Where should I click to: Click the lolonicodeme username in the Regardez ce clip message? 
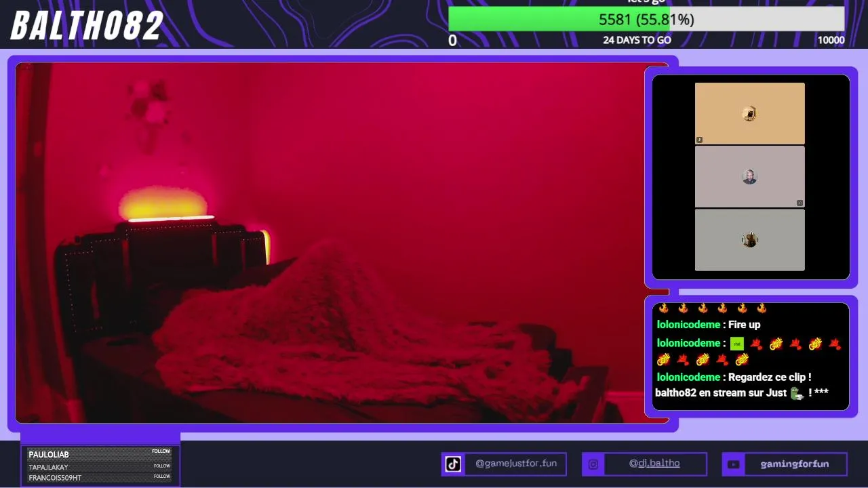click(x=688, y=377)
